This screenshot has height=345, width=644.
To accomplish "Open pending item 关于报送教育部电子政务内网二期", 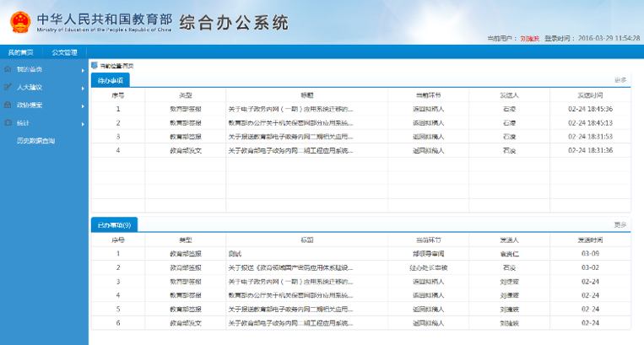I will [290, 137].
